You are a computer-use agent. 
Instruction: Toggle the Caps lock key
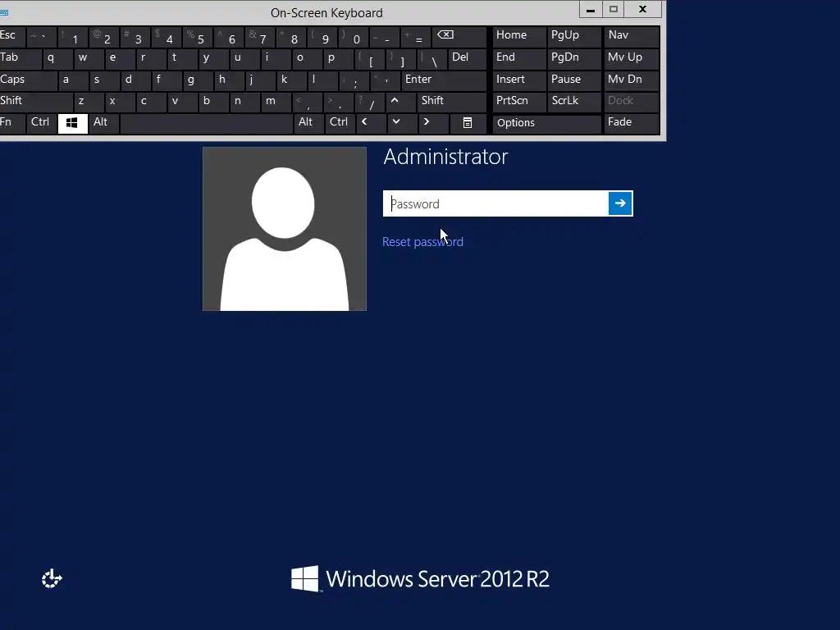click(x=27, y=80)
